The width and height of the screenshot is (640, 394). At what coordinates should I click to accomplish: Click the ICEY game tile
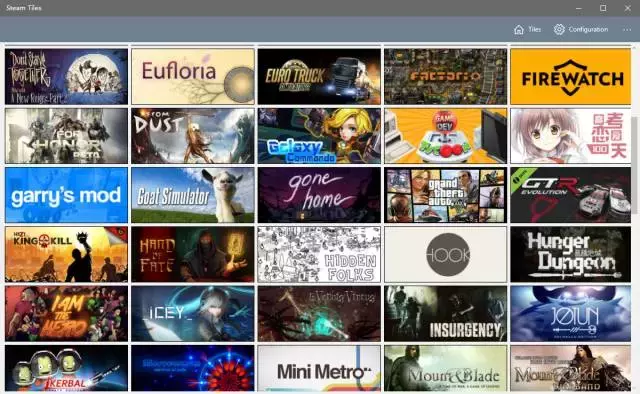[x=193, y=314]
